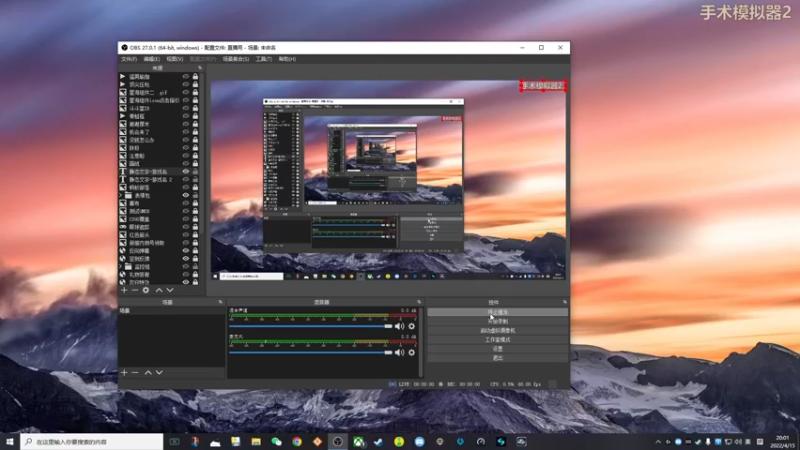Toggle visibility of the 注意啦 source

click(x=186, y=156)
